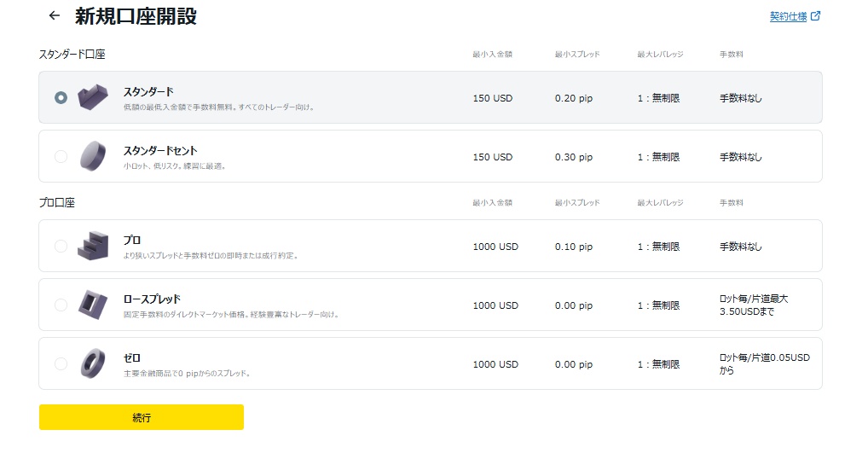Click the ゼロ account ring icon
This screenshot has height=453, width=868.
tap(92, 363)
